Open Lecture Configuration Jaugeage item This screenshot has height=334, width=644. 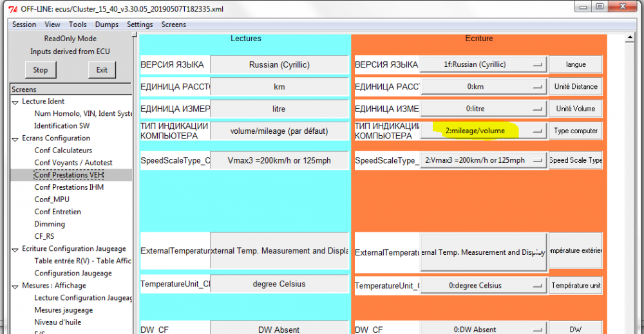[83, 298]
